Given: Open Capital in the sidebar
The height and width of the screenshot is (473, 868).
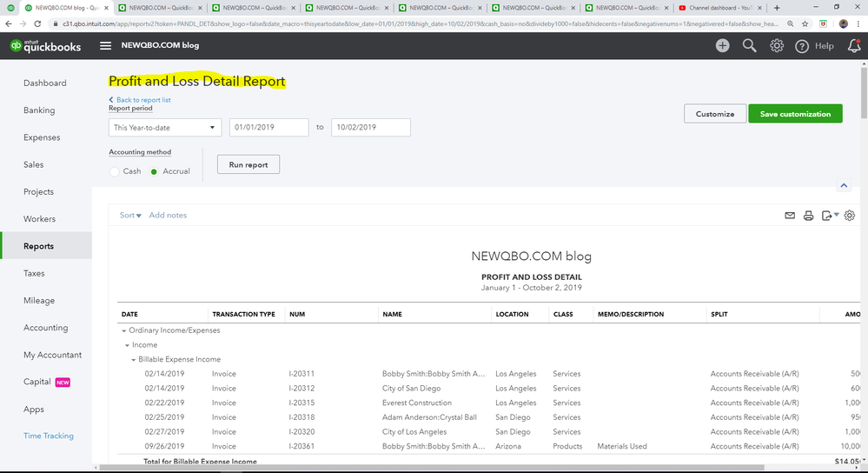Looking at the screenshot, I should [x=37, y=382].
